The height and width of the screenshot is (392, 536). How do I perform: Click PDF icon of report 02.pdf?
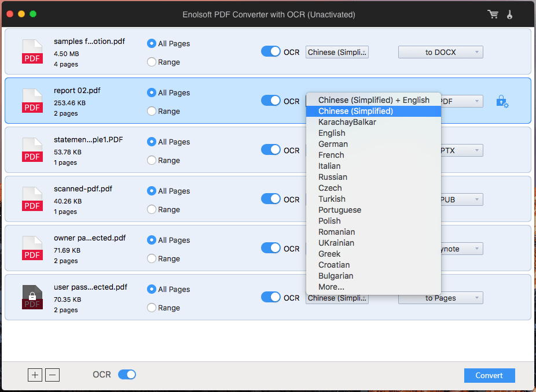pos(32,101)
